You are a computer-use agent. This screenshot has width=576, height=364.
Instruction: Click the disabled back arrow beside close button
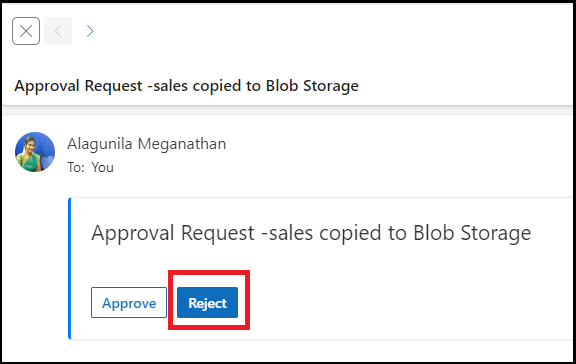58,31
